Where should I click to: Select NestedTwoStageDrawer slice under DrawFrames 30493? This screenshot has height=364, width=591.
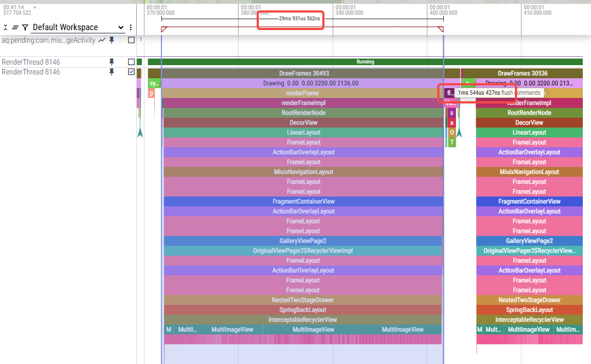[303, 299]
